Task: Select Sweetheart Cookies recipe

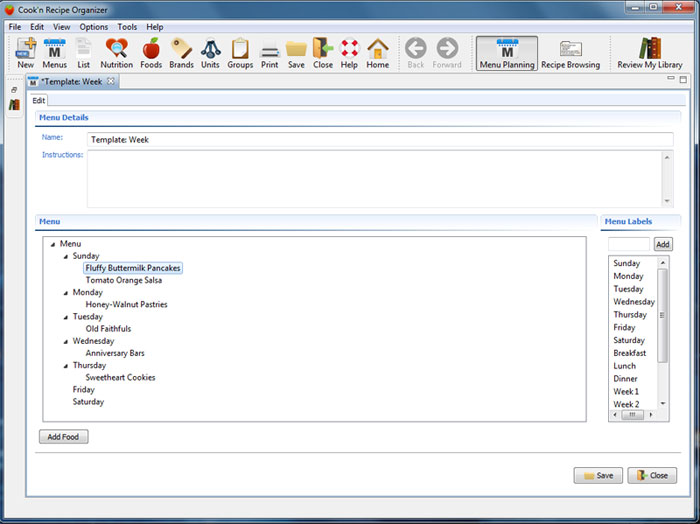Action: [120, 377]
